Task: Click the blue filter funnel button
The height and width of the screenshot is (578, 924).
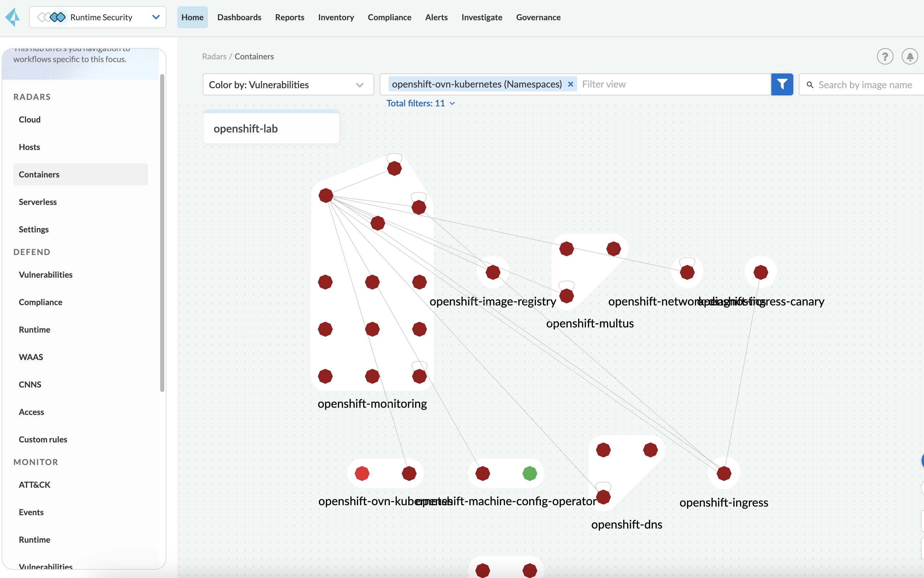Action: pos(782,84)
